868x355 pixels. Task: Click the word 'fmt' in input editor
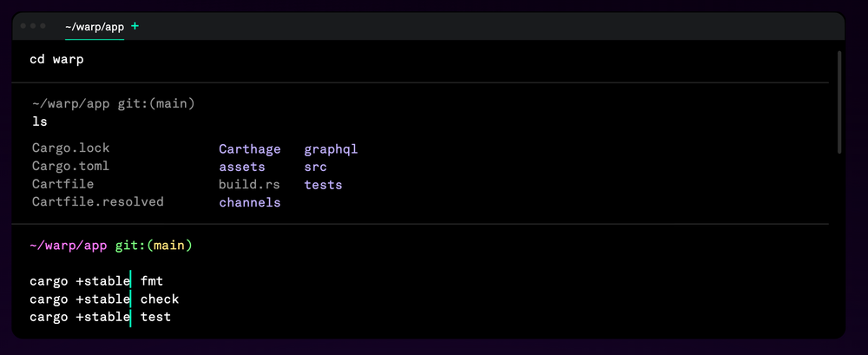point(152,281)
